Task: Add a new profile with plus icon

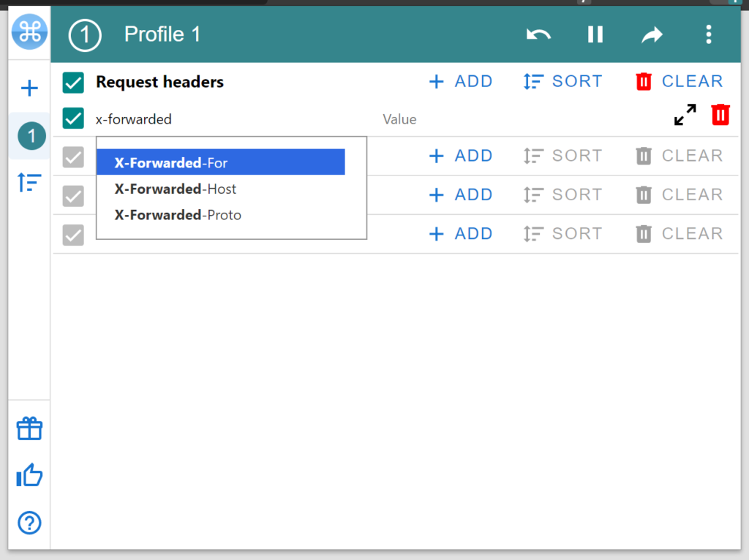Action: pyautogui.click(x=29, y=89)
